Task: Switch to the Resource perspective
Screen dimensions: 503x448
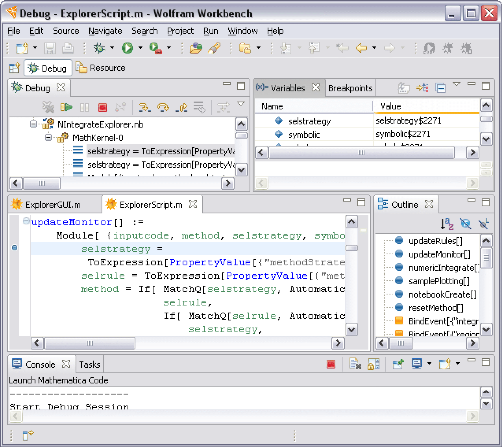Action: [x=101, y=68]
